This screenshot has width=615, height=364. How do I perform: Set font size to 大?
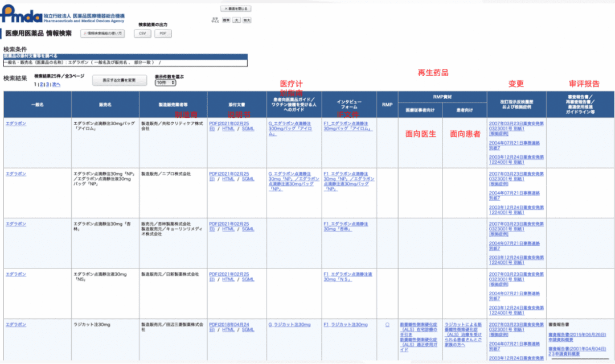click(236, 20)
